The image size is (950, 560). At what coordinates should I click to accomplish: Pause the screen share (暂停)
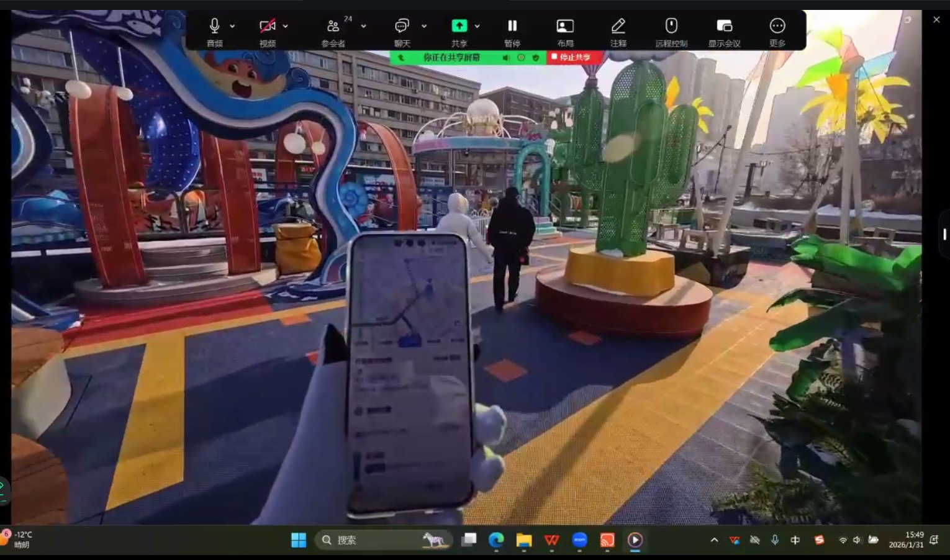coord(512,26)
